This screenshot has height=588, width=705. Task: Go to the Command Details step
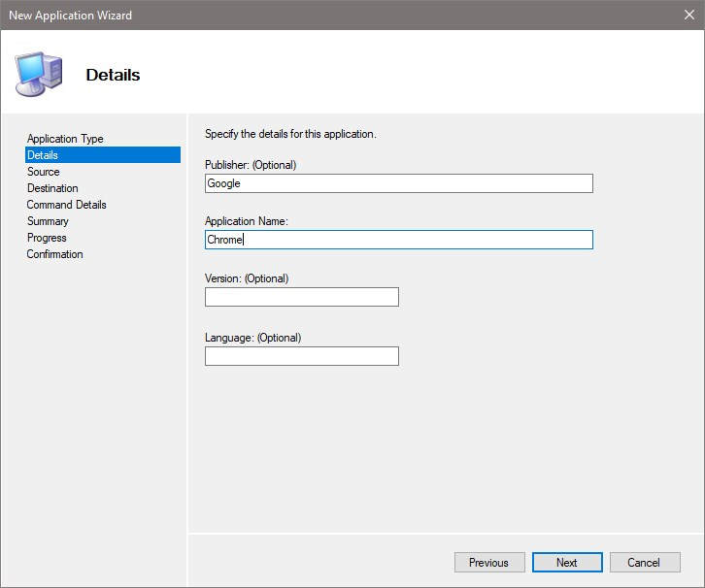point(67,205)
